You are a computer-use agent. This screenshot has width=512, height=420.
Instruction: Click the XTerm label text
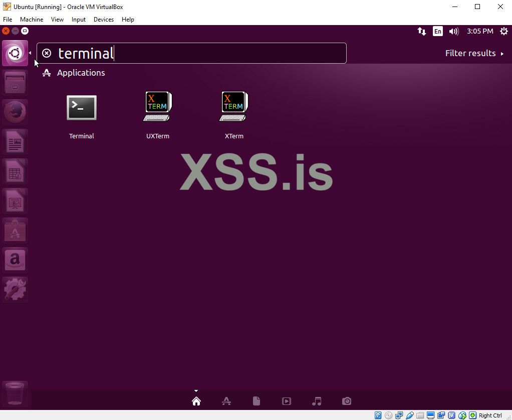234,136
